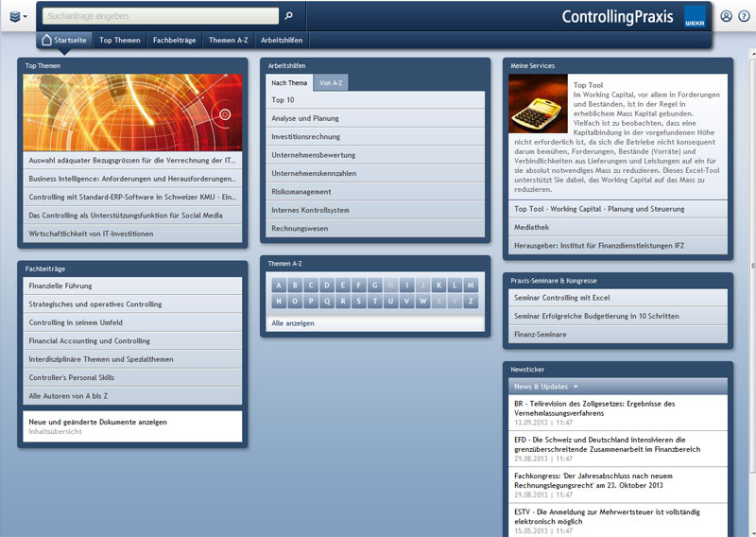Image resolution: width=756 pixels, height=537 pixels.
Task: Select letter A in Themen A-Z
Action: pyautogui.click(x=279, y=286)
